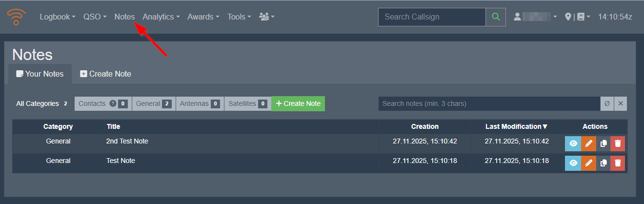Click the UTC clock 14:10:54z
This screenshot has width=644, height=204.
(x=615, y=17)
